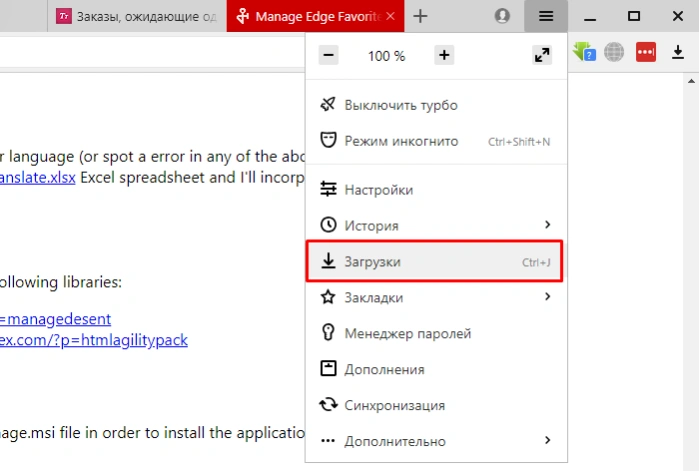Viewport: 699px width, 471px height.
Task: Close the Manage Edge Favorites tab
Action: click(x=391, y=16)
